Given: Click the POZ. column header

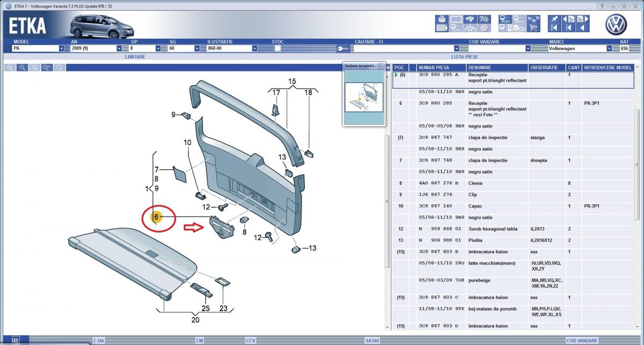Looking at the screenshot, I should 400,68.
